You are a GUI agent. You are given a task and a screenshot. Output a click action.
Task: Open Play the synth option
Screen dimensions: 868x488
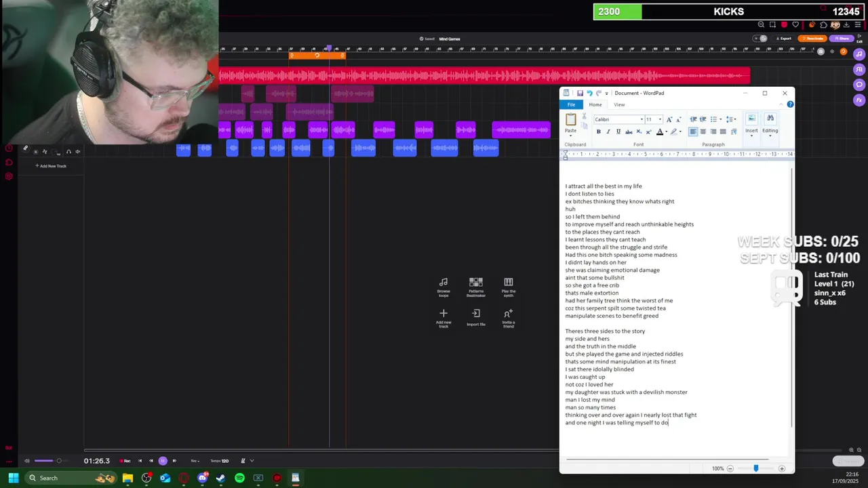(508, 287)
